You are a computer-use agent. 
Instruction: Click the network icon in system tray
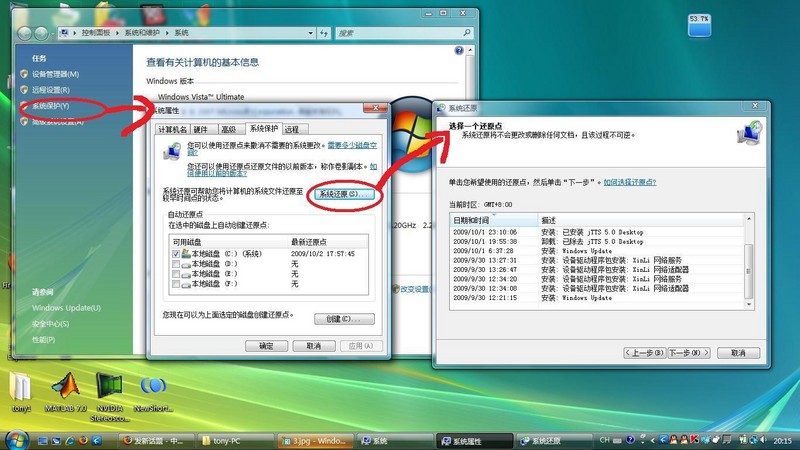click(754, 439)
